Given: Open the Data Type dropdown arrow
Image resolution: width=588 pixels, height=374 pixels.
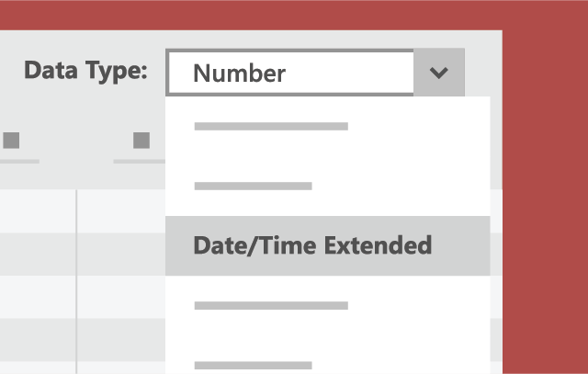Looking at the screenshot, I should pos(439,73).
